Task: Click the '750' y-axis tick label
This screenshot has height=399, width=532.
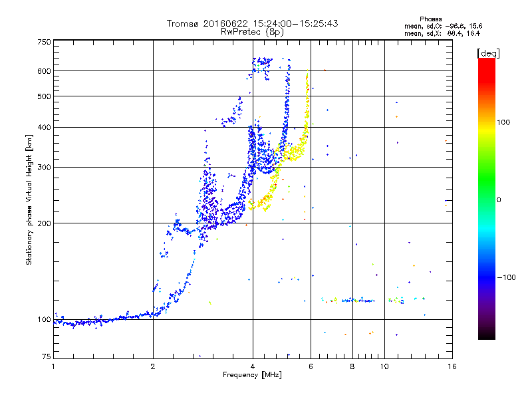Action: [x=44, y=42]
